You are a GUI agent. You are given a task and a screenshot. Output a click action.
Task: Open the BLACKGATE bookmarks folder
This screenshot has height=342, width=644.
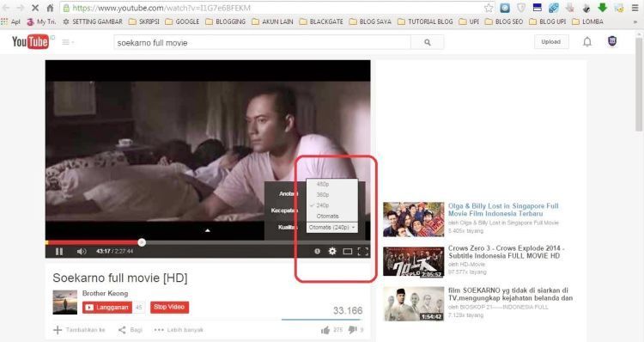click(321, 21)
